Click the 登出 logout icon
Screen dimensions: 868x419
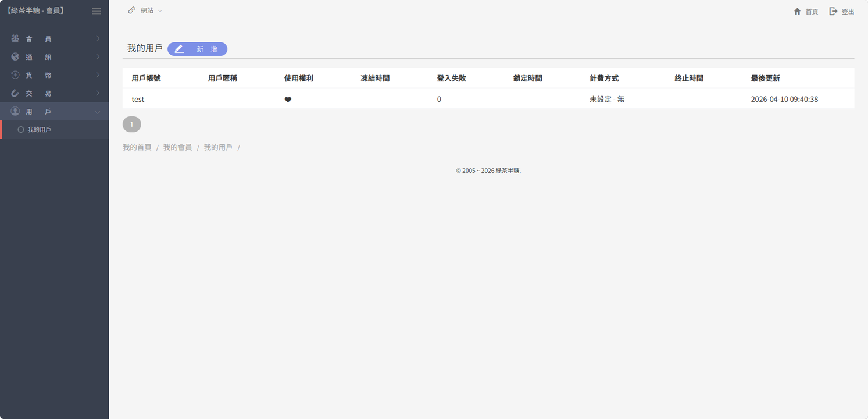click(833, 11)
